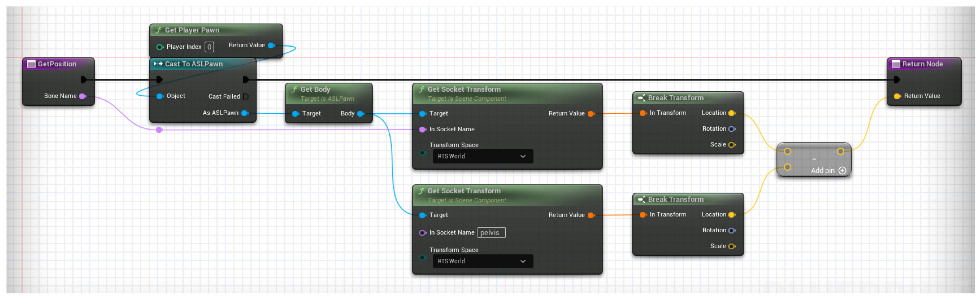Click the Return Value pin on Get Player Pawn

tap(271, 45)
